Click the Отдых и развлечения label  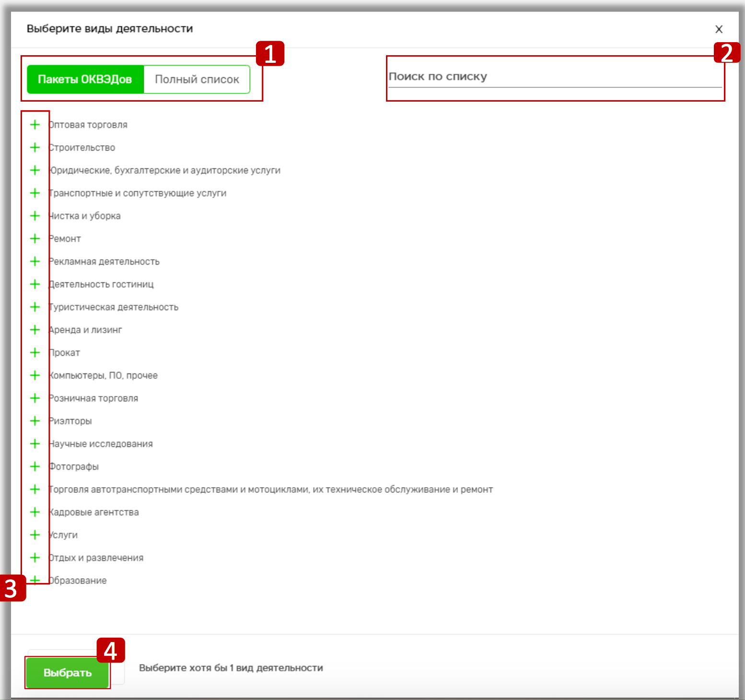click(96, 558)
